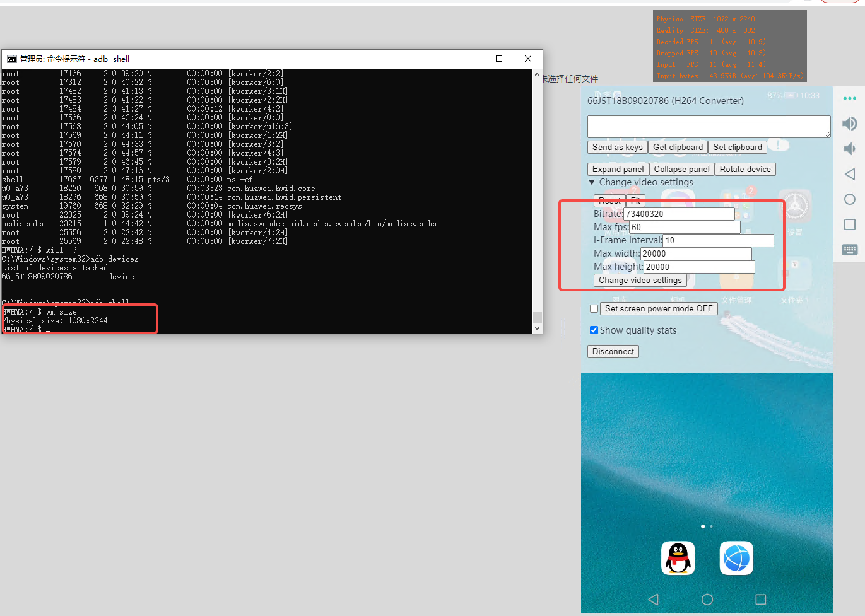Click the Home circle icon in sidebar
Screen dimensions: 865x616
(x=849, y=199)
